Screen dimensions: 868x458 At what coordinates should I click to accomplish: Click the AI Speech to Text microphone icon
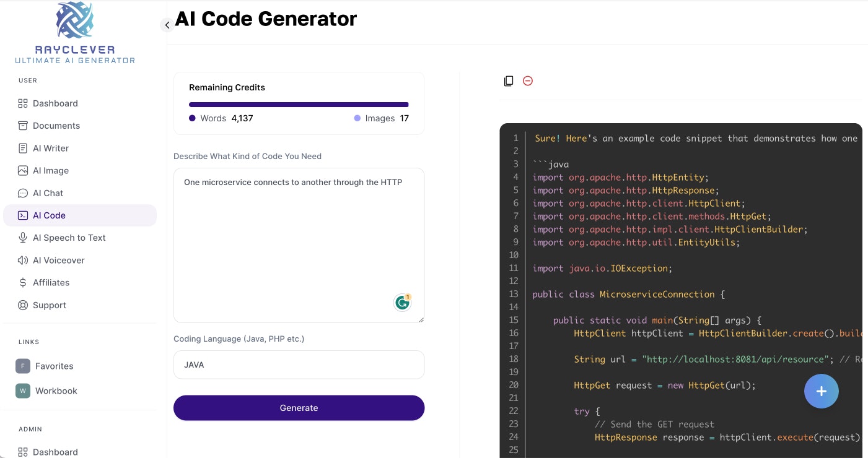pyautogui.click(x=23, y=238)
